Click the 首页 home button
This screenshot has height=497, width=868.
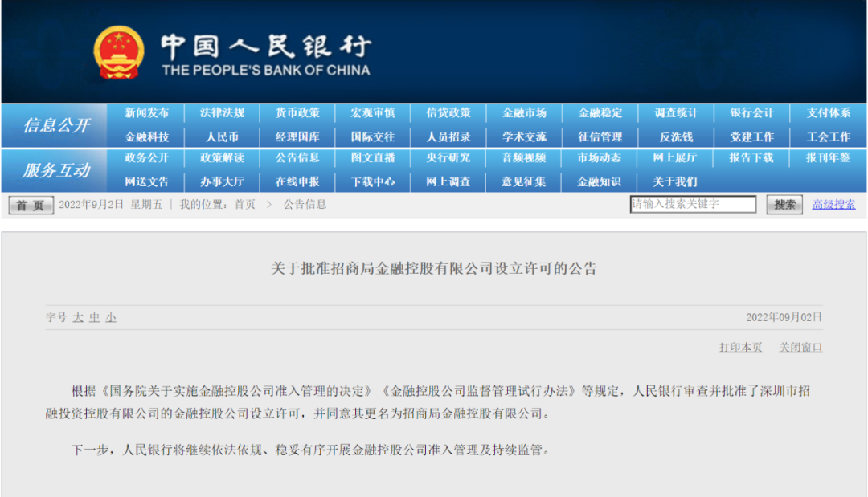[x=31, y=205]
